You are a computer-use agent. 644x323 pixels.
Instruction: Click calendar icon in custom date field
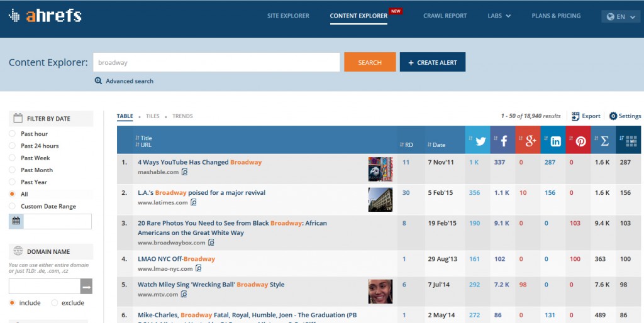pos(16,221)
